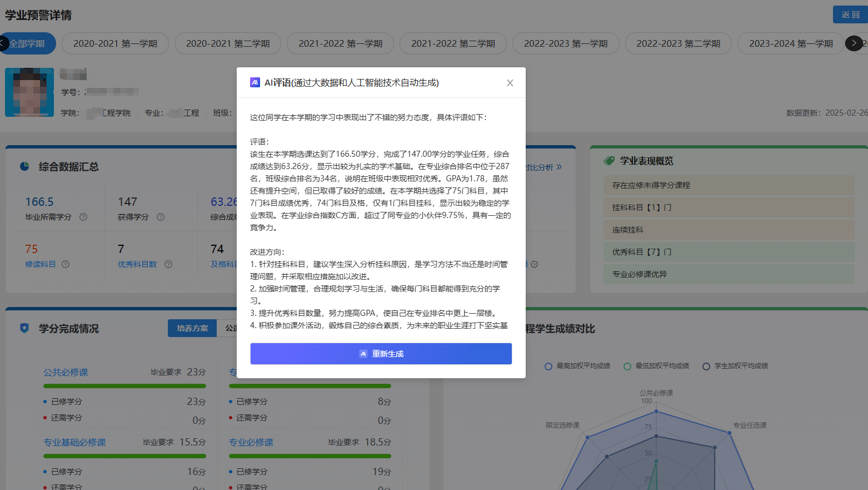Close the AI评语 dialog with X icon
Image resolution: width=868 pixels, height=490 pixels.
pyautogui.click(x=510, y=83)
